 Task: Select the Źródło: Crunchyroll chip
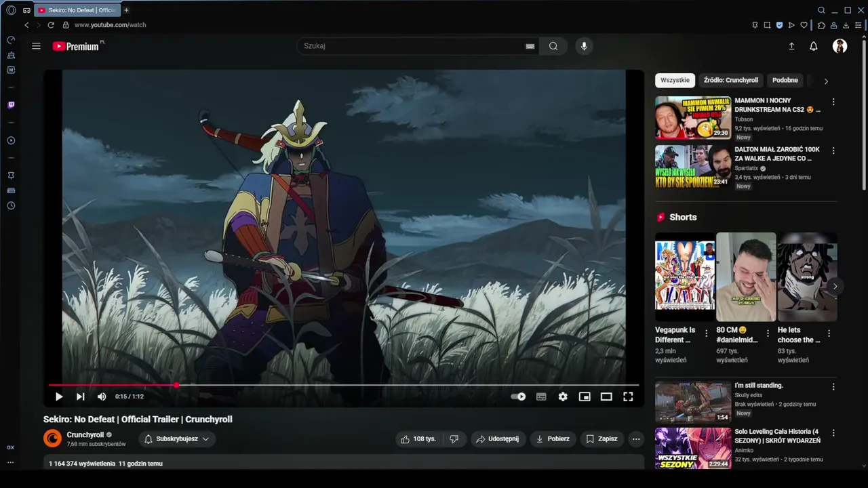point(731,80)
